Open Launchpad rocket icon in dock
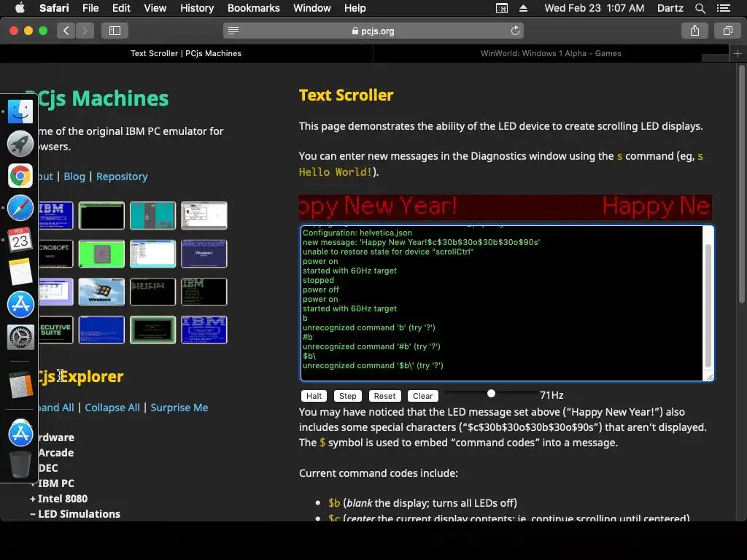 click(x=20, y=144)
